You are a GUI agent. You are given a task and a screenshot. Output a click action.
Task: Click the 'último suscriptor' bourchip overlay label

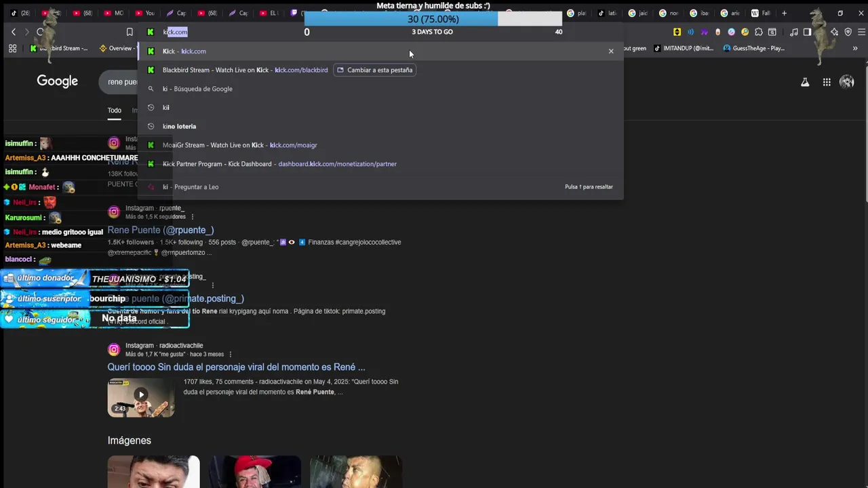(x=95, y=299)
